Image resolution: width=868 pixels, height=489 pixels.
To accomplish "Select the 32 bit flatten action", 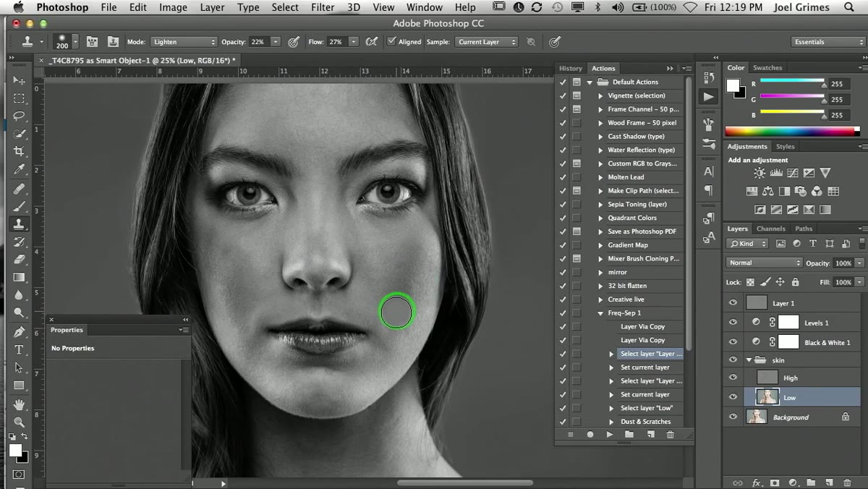I will (627, 286).
